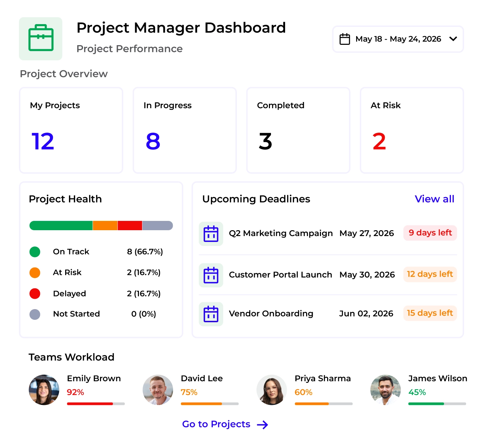This screenshot has height=448, width=483.
Task: Click James Wilson's profile photo
Action: coord(385,390)
